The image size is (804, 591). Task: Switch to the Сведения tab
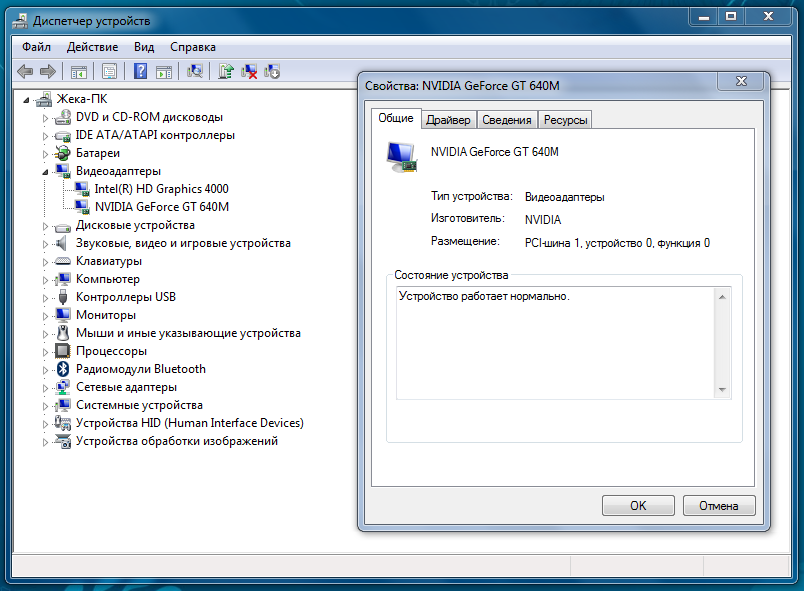(x=507, y=120)
